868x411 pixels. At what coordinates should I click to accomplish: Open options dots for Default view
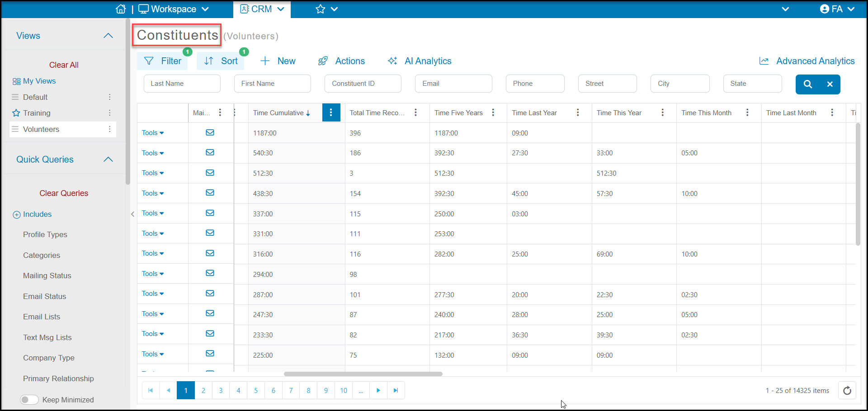coord(109,97)
